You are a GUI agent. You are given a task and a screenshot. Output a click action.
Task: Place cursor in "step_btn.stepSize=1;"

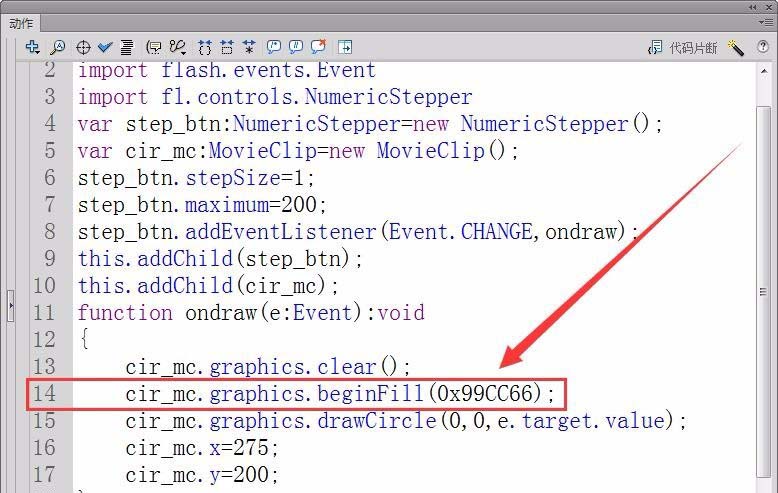coord(195,178)
